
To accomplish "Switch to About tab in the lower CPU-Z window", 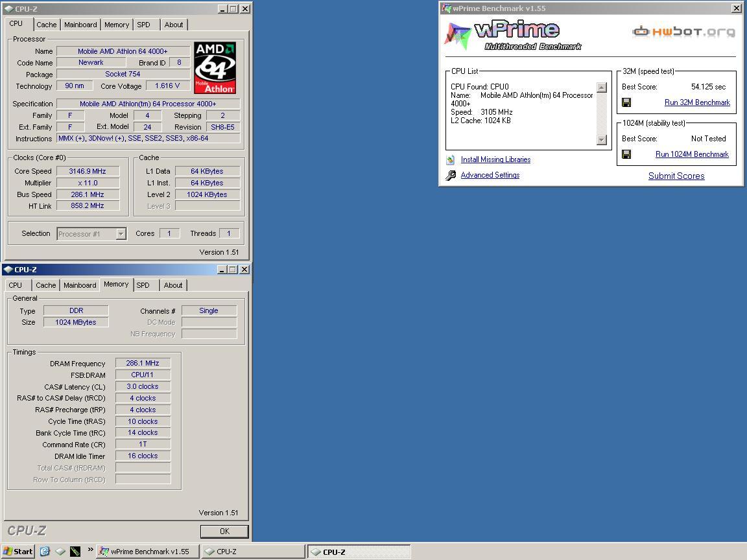I will tap(173, 285).
